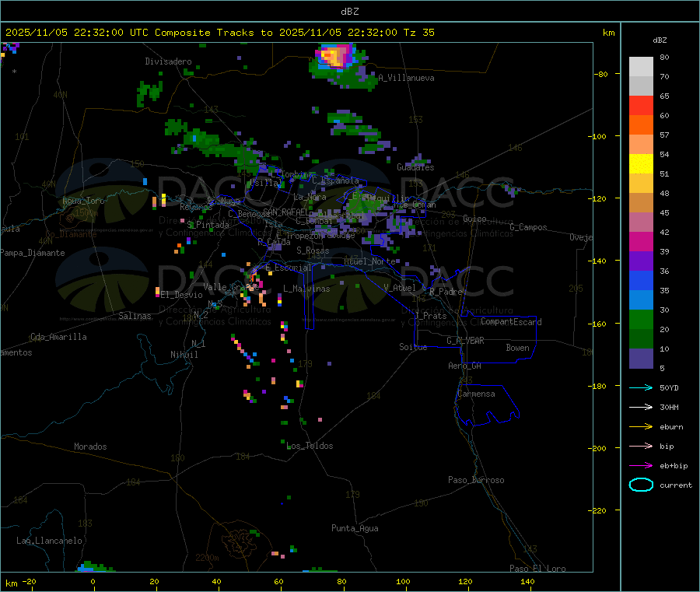700x592 pixels.
Task: Click the Agua_Toro map label
Action: coord(83,201)
